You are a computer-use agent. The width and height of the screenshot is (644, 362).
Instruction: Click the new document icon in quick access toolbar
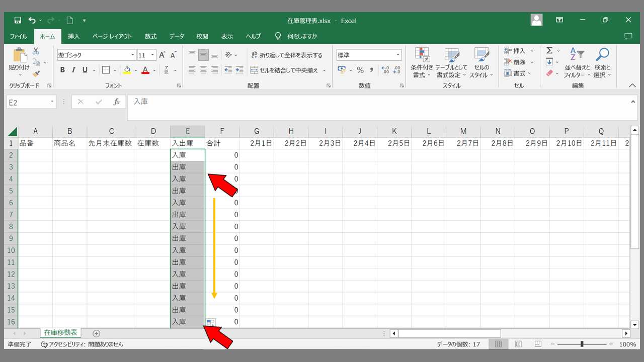click(x=70, y=21)
